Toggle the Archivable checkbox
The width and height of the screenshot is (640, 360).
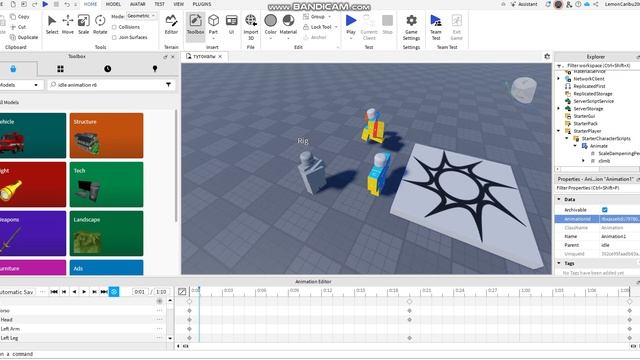click(x=604, y=210)
